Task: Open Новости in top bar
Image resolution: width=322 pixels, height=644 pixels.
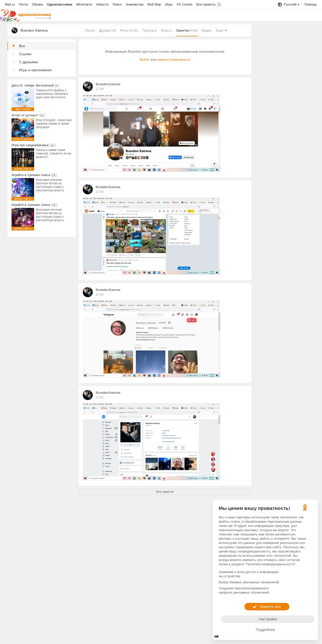Action: (x=102, y=5)
